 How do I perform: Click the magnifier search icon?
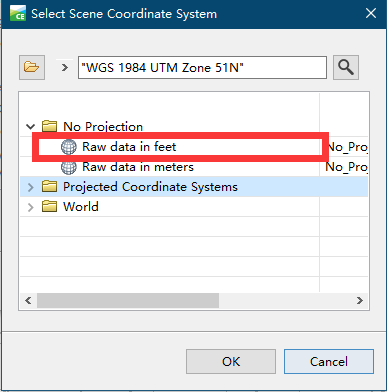coord(346,67)
